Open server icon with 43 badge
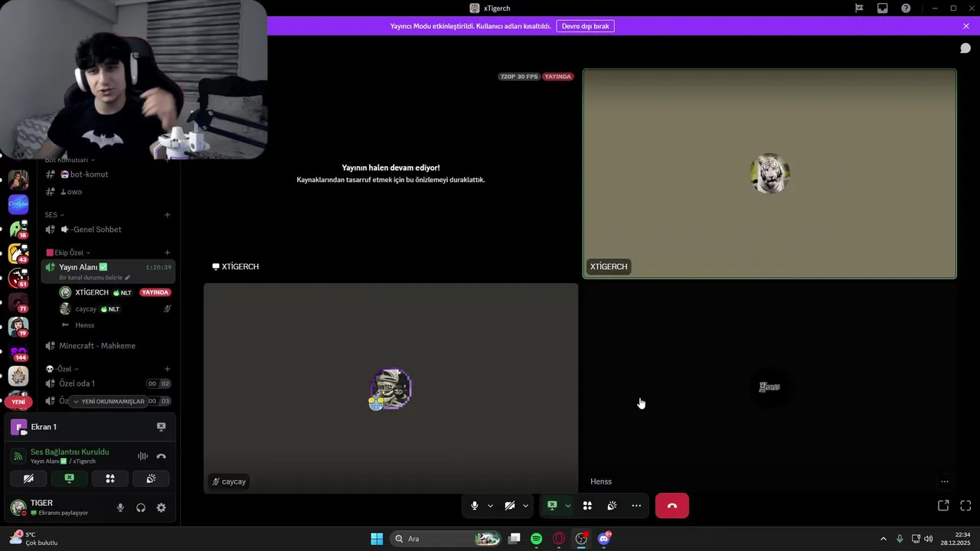The height and width of the screenshot is (551, 980). click(x=18, y=253)
